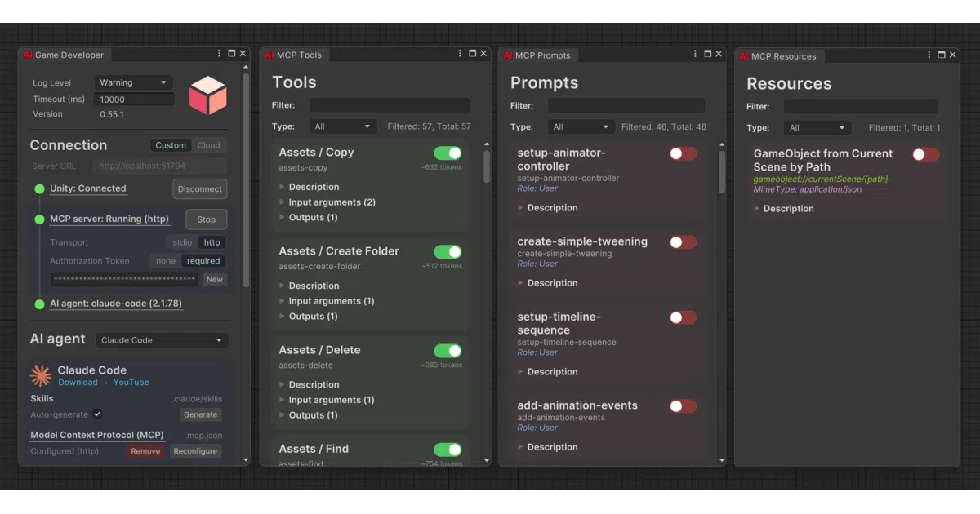Click the pink cube logo icon
Viewport: 980px width, 514px height.
click(207, 95)
